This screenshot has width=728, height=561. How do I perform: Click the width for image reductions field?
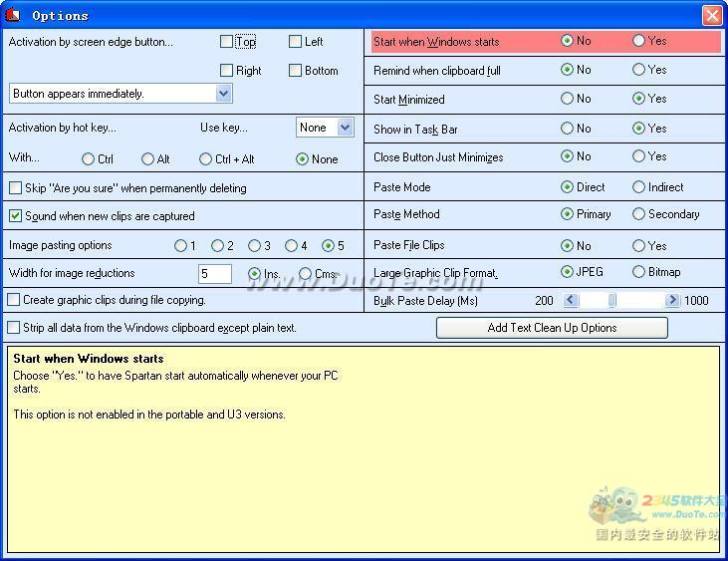point(215,274)
